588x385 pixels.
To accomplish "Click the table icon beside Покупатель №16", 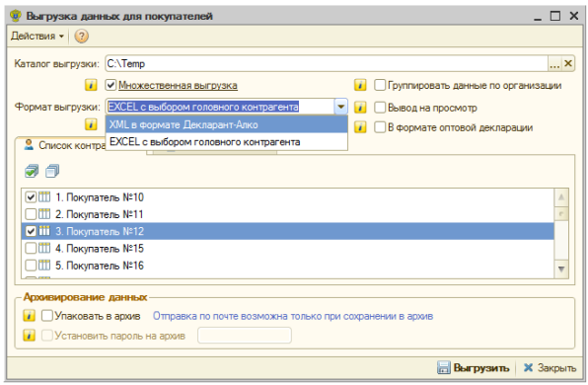I will point(44,266).
